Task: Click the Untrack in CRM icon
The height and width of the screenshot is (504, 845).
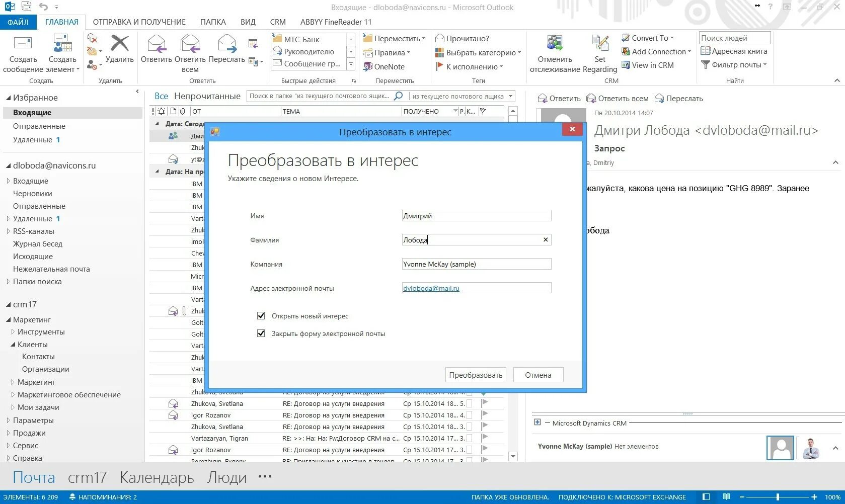Action: point(555,43)
